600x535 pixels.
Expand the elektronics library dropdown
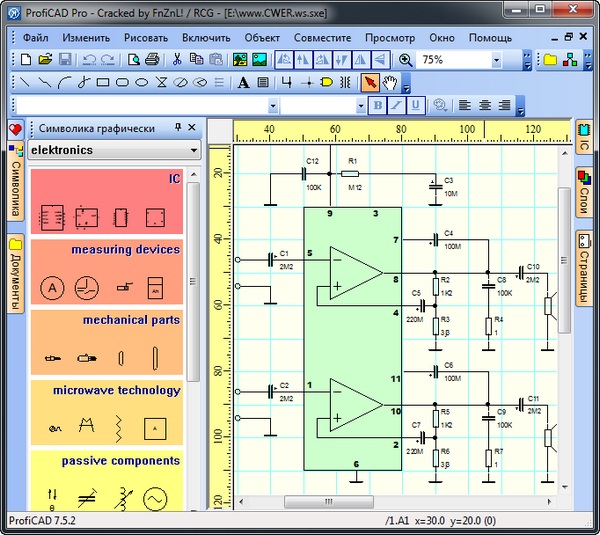[x=193, y=150]
